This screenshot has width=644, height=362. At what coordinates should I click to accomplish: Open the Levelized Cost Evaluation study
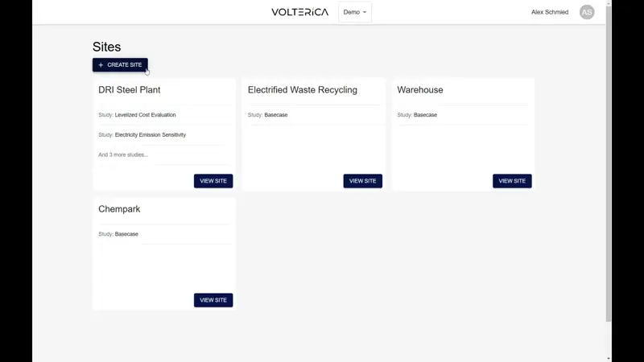pyautogui.click(x=145, y=115)
